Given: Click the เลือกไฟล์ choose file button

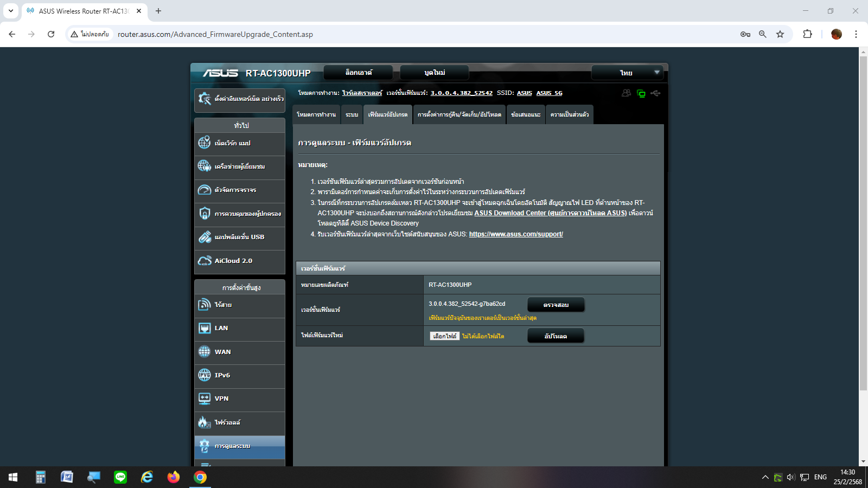Looking at the screenshot, I should [x=444, y=336].
